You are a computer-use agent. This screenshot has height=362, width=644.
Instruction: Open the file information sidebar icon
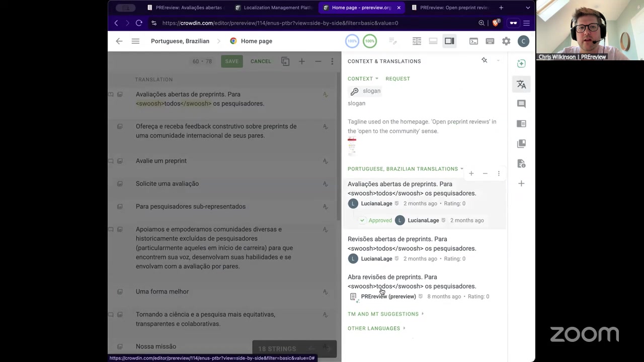[x=521, y=164]
